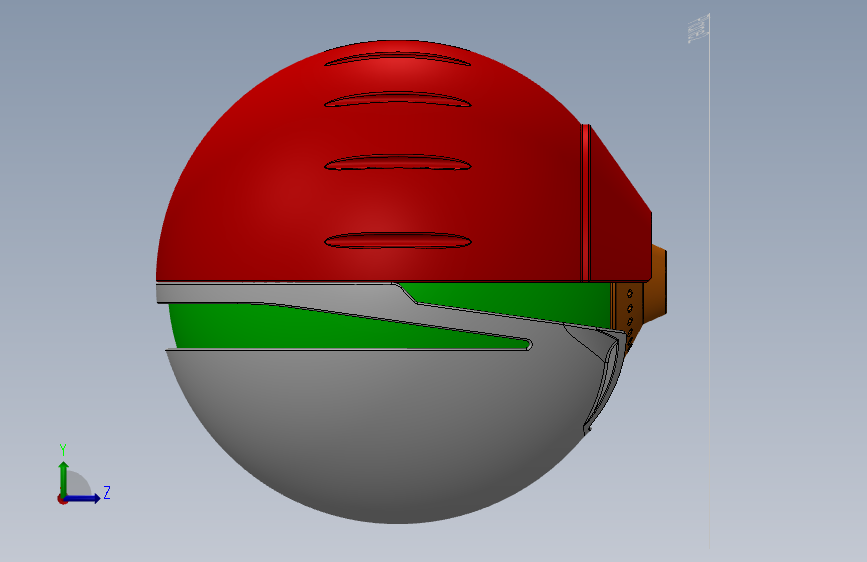Viewport: 867px width, 562px height.
Task: Pick the bottom vent slot on red dome
Action: (397, 241)
